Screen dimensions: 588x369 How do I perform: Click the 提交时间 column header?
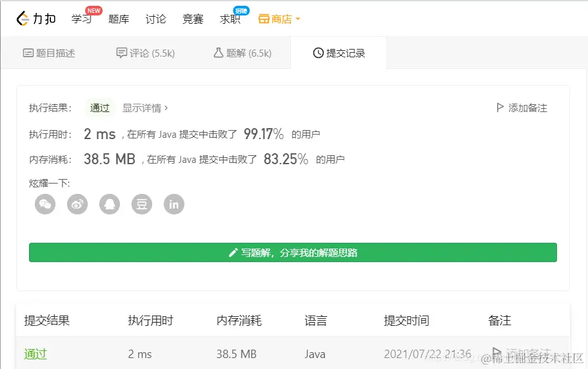click(406, 321)
